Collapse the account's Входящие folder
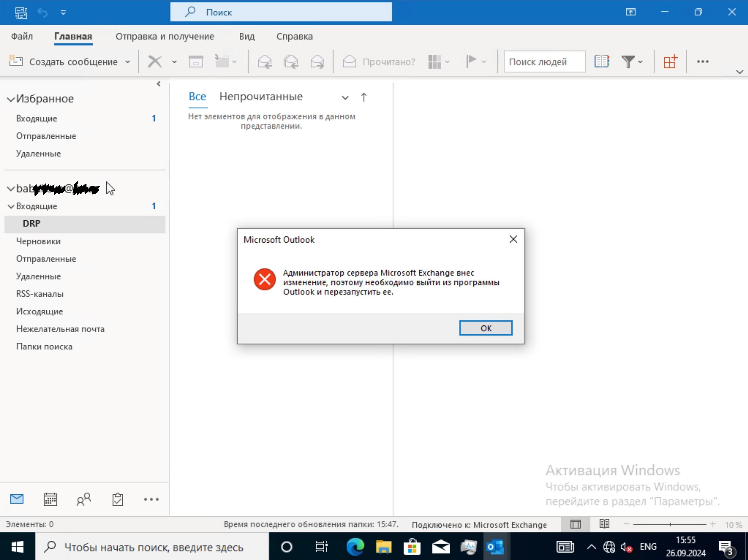Screen dimensions: 748x560 tap(11, 206)
